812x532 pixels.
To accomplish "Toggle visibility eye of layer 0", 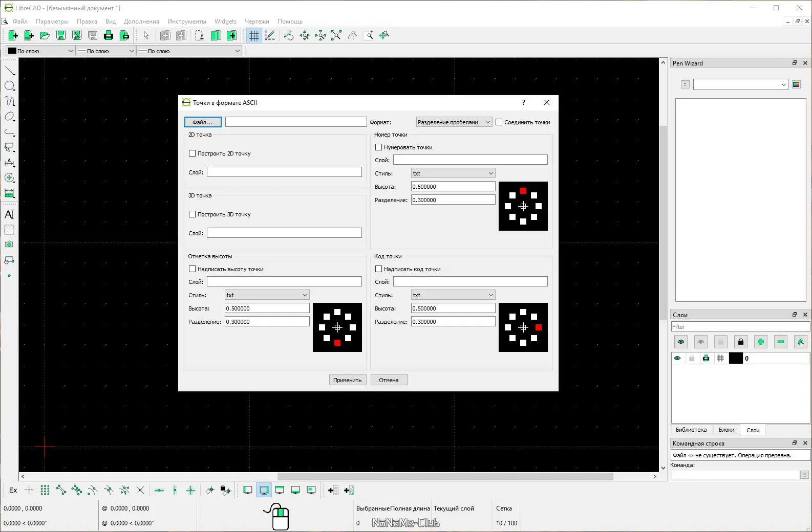I will [x=677, y=358].
